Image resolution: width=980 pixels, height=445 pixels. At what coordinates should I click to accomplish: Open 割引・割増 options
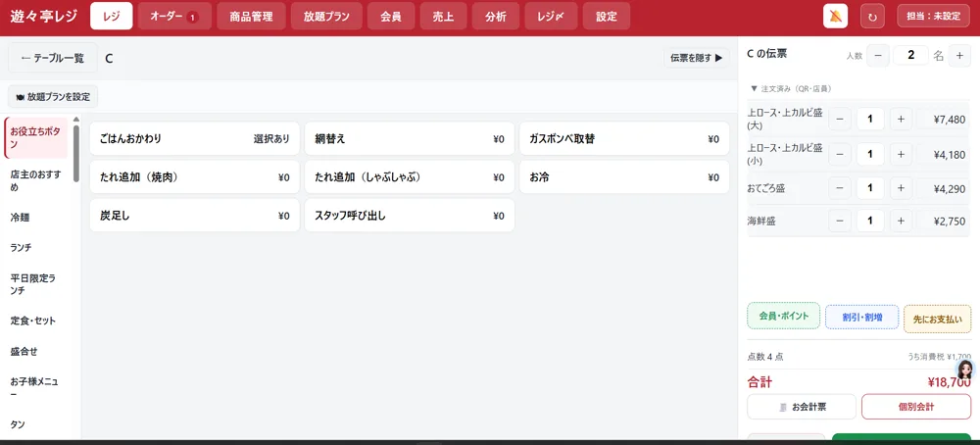pyautogui.click(x=861, y=317)
